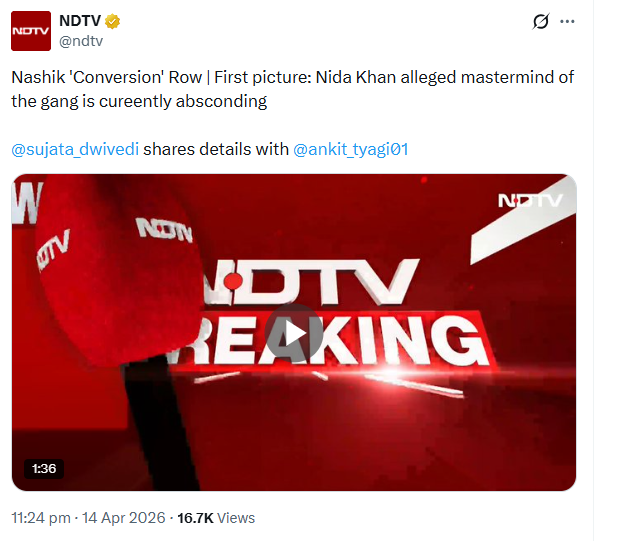Click the NDTV profile avatar

(x=31, y=30)
